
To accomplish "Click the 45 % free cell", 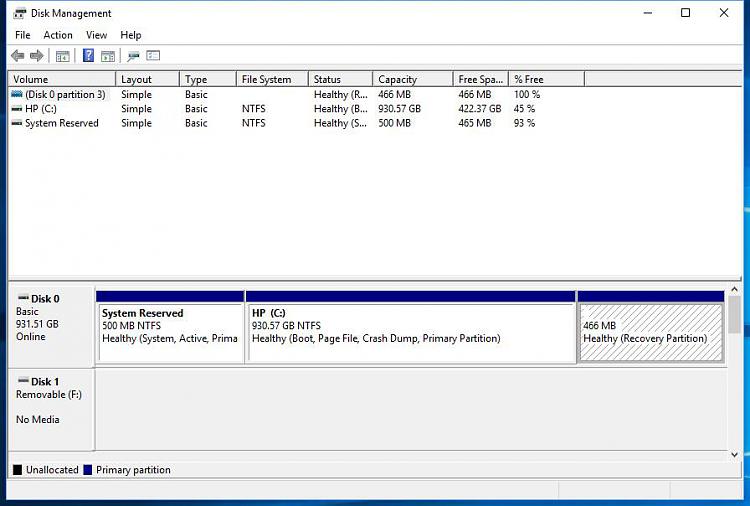I will click(524, 109).
